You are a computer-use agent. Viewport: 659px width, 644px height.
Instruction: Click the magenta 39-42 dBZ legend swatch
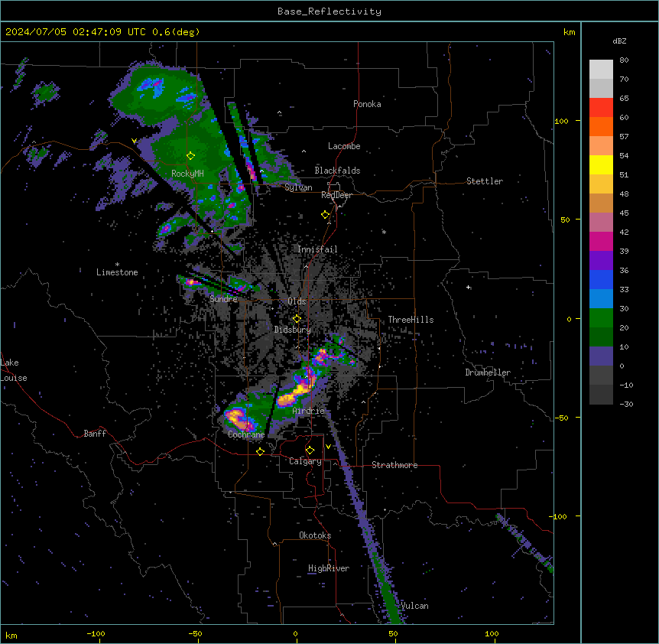tap(601, 241)
